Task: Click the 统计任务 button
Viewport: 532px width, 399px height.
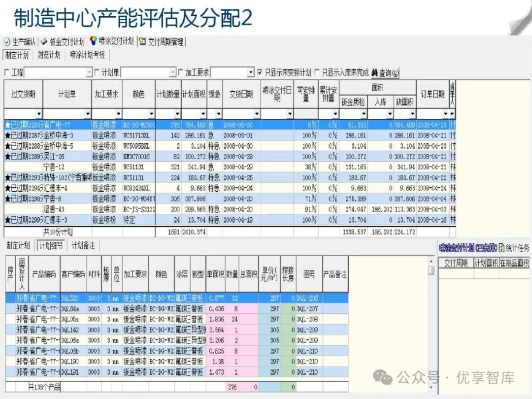Action: pyautogui.click(x=514, y=248)
